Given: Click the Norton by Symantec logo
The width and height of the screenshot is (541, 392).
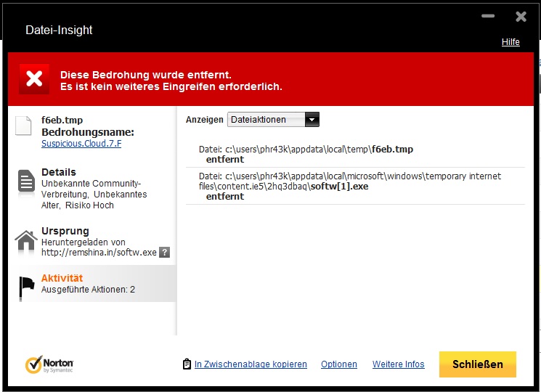Looking at the screenshot, I should [49, 364].
